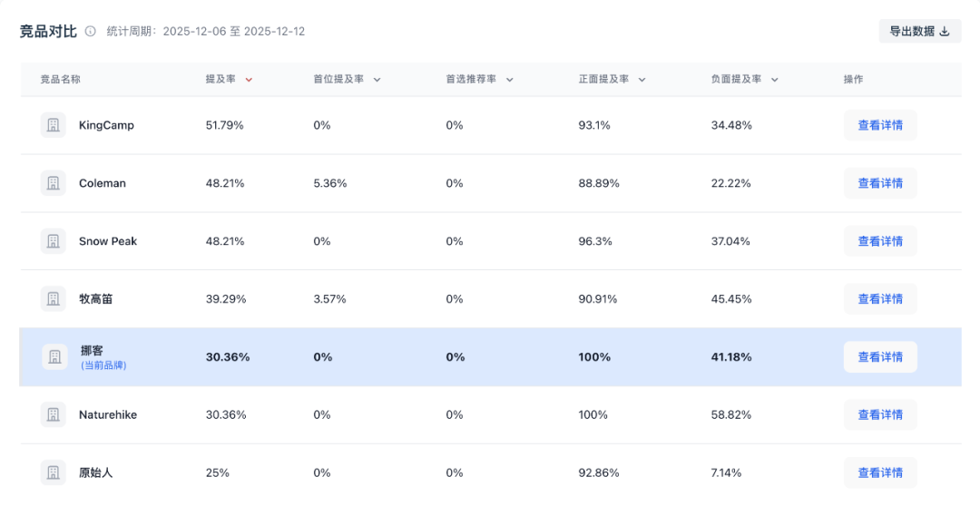The image size is (980, 506).
Task: Click the 提及率 column header label
Action: pos(220,79)
